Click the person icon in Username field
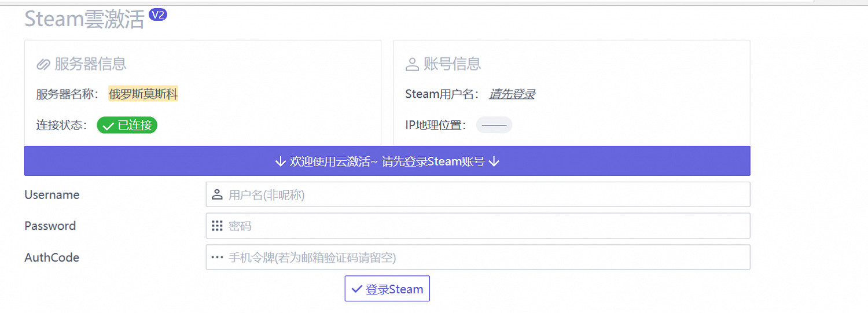The height and width of the screenshot is (313, 868). [x=217, y=194]
